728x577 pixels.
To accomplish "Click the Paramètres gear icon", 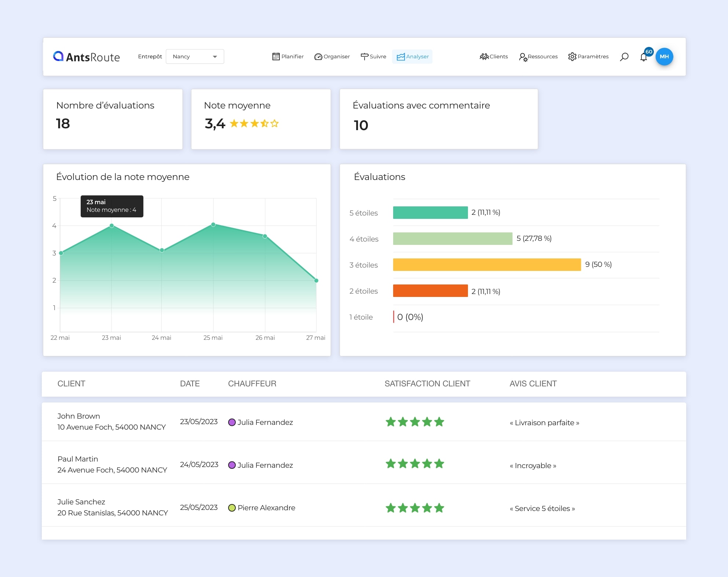I will 572,57.
